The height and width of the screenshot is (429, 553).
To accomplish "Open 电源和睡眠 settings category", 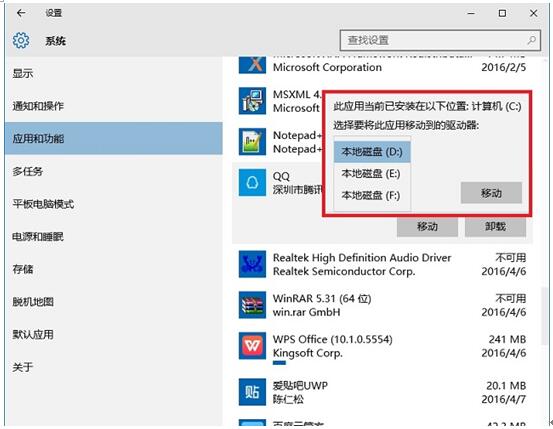I will 114,236.
